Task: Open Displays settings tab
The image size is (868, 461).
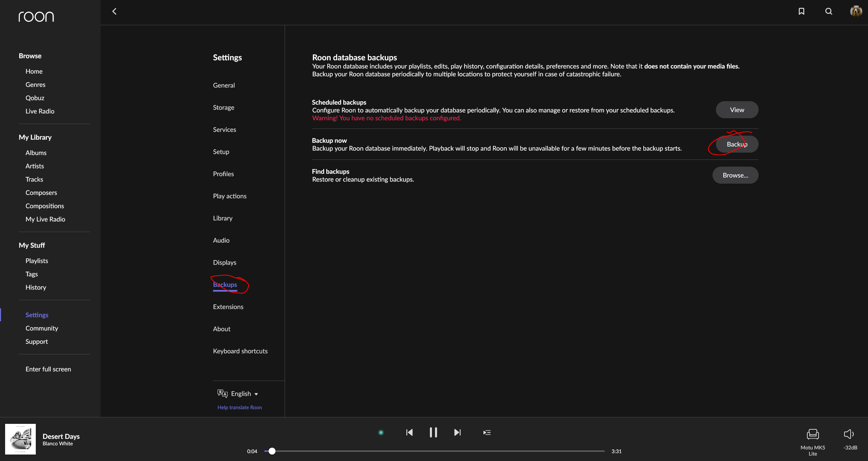Action: 225,262
